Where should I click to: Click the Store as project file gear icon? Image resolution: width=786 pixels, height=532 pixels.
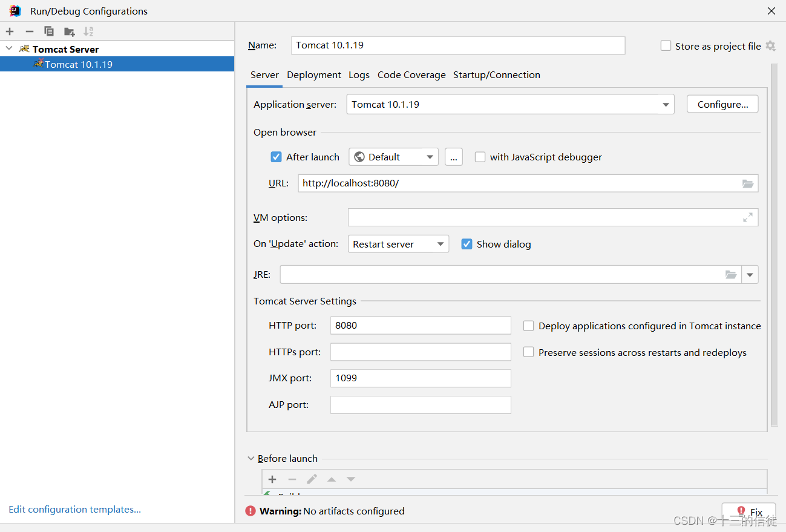coord(770,46)
